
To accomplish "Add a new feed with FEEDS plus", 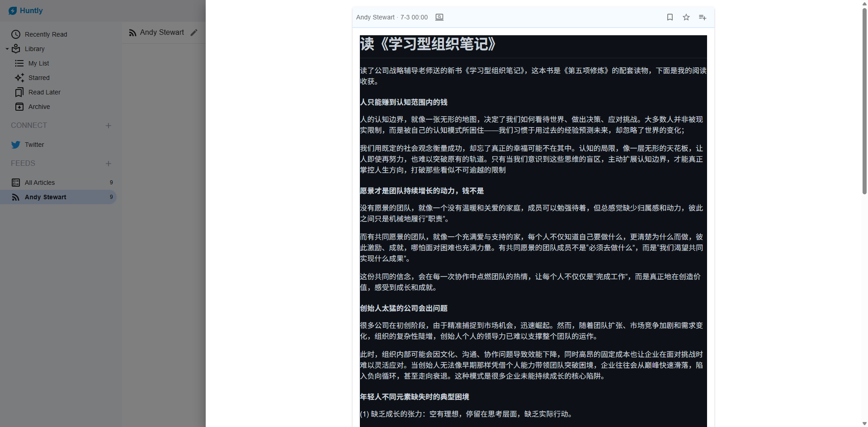I will click(x=108, y=164).
